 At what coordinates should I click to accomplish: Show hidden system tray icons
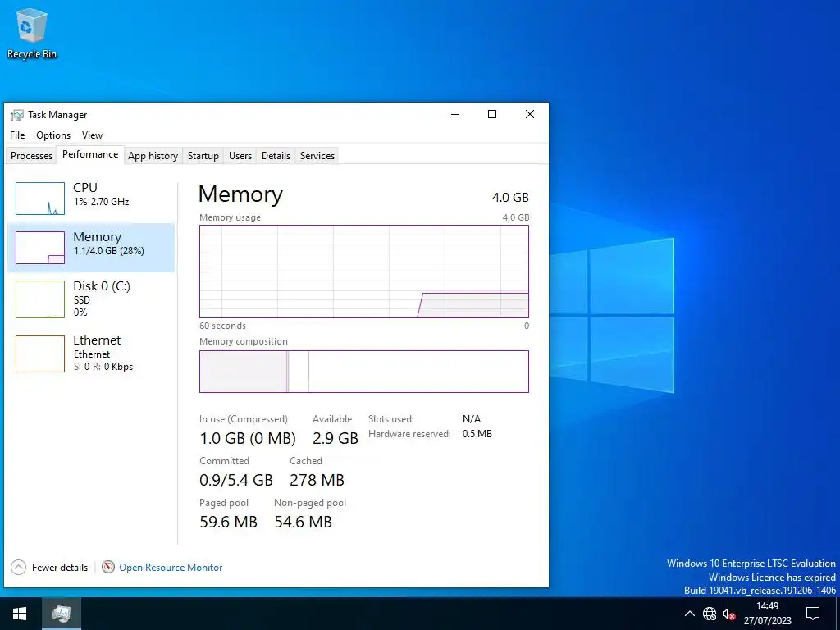click(x=689, y=614)
